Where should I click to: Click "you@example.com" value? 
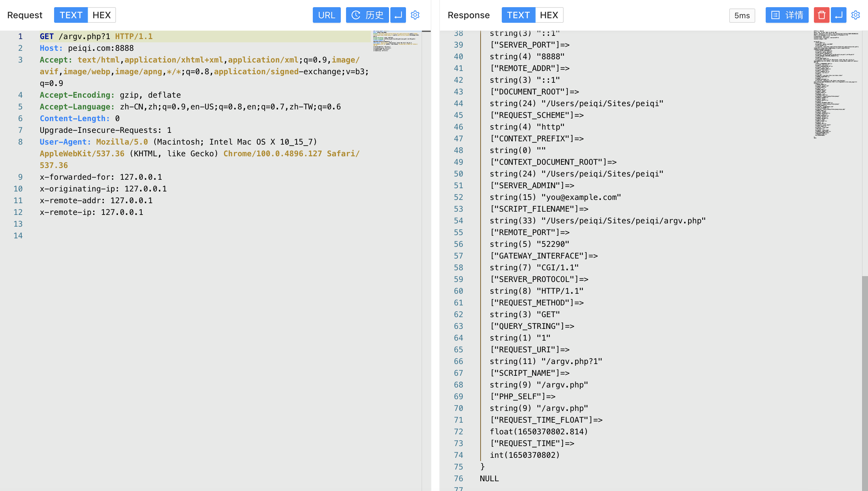(581, 197)
